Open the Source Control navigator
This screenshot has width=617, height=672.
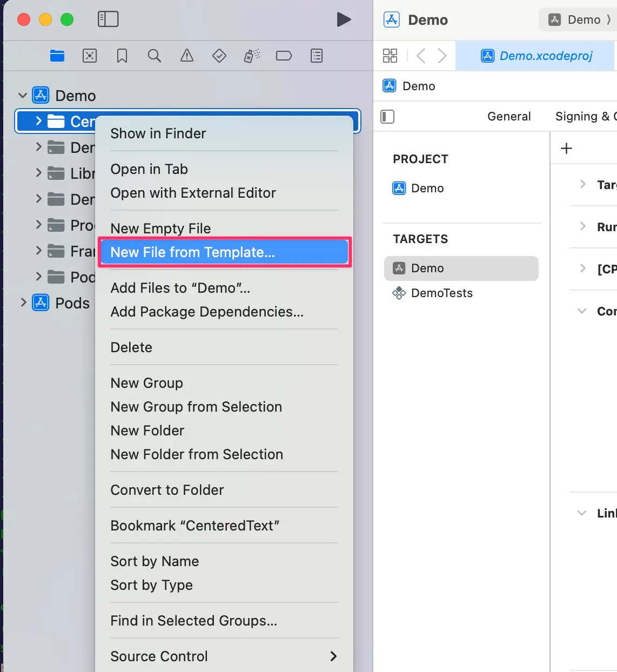point(89,56)
